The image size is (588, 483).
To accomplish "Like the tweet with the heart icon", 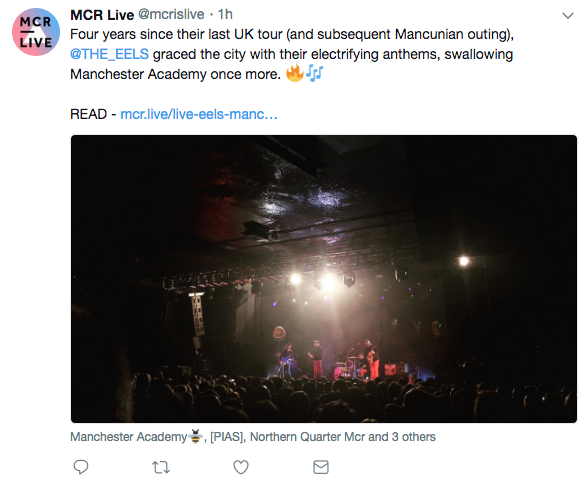I will pos(241,467).
